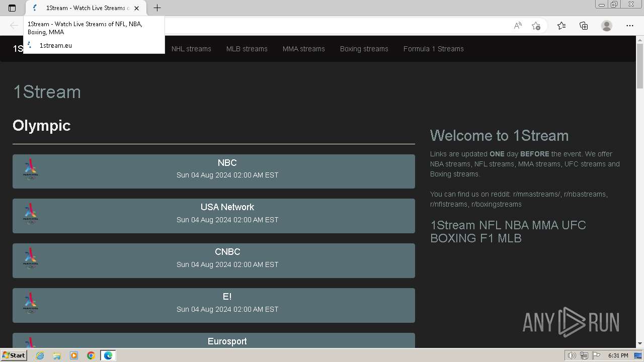Add this page to favorites star icon
This screenshot has width=644, height=362.
[536, 26]
